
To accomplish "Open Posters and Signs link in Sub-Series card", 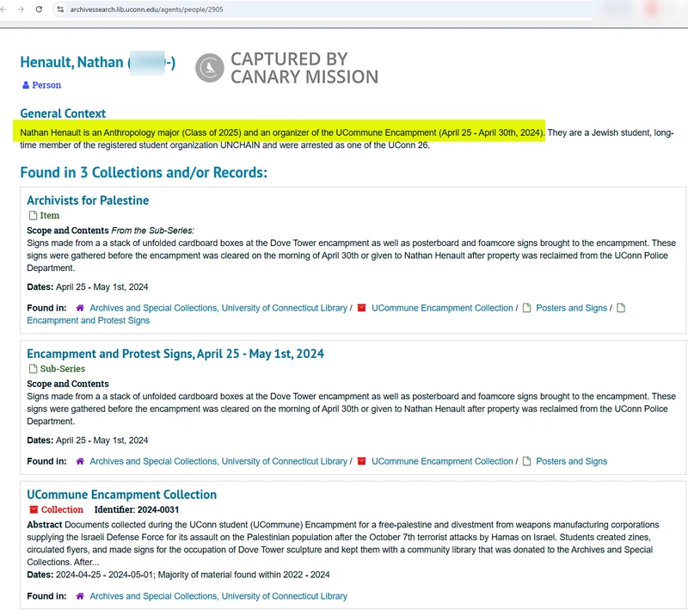I will click(x=571, y=461).
